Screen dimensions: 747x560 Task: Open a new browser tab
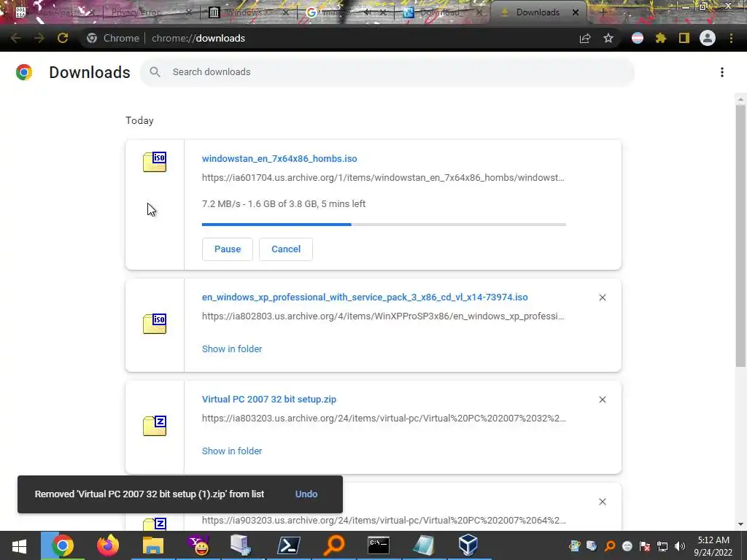point(602,12)
